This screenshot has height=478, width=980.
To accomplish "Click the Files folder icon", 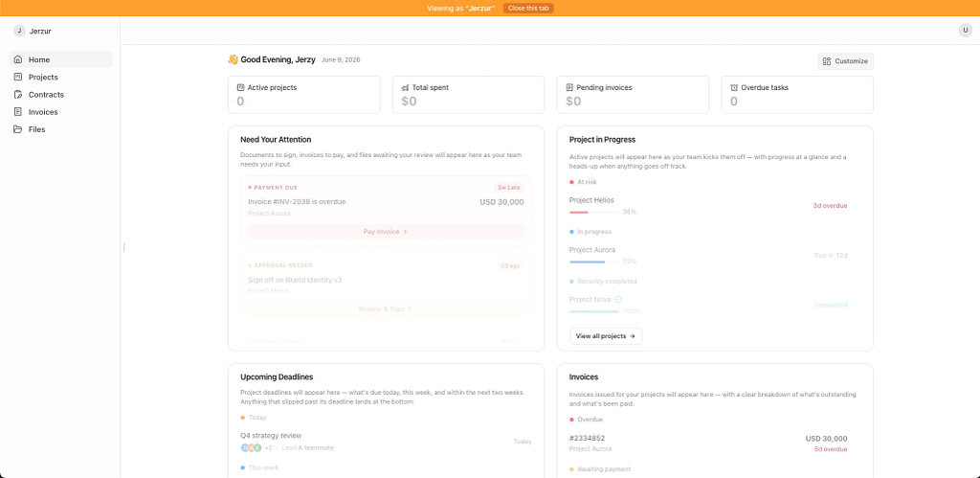I will tap(17, 129).
